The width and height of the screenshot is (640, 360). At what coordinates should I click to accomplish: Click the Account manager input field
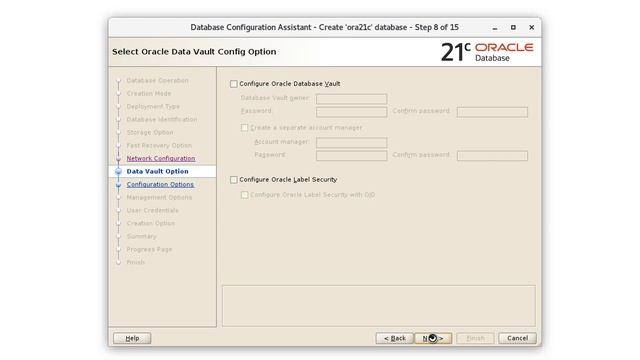point(351,142)
